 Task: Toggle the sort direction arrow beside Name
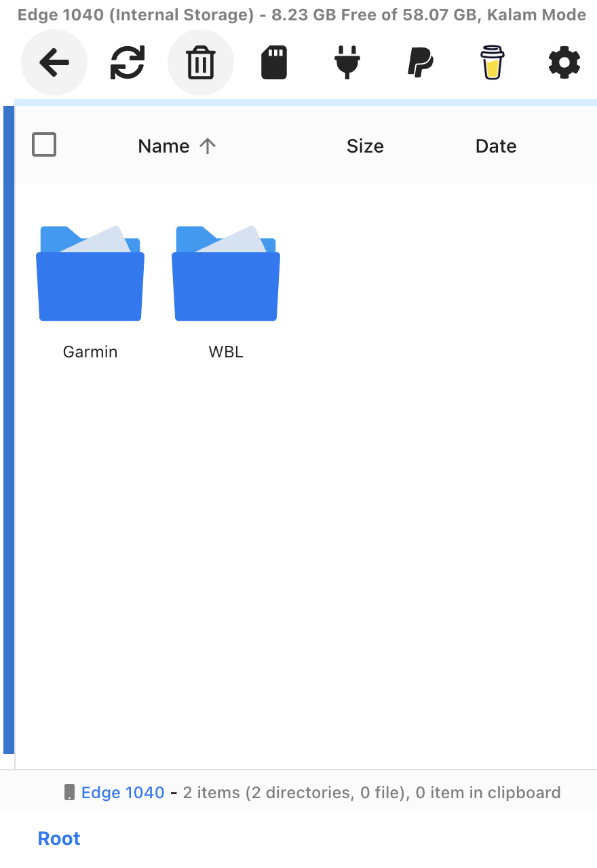pyautogui.click(x=208, y=146)
